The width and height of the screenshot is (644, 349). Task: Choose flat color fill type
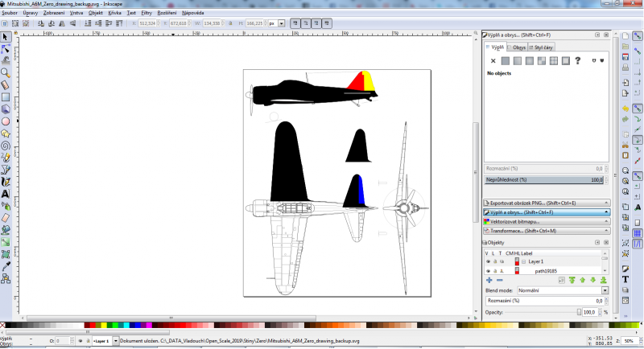[506, 60]
